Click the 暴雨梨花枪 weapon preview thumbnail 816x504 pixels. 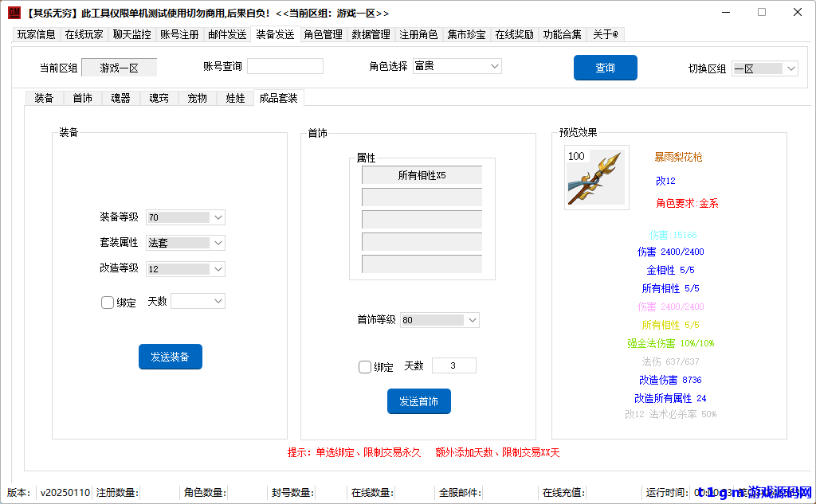point(595,176)
